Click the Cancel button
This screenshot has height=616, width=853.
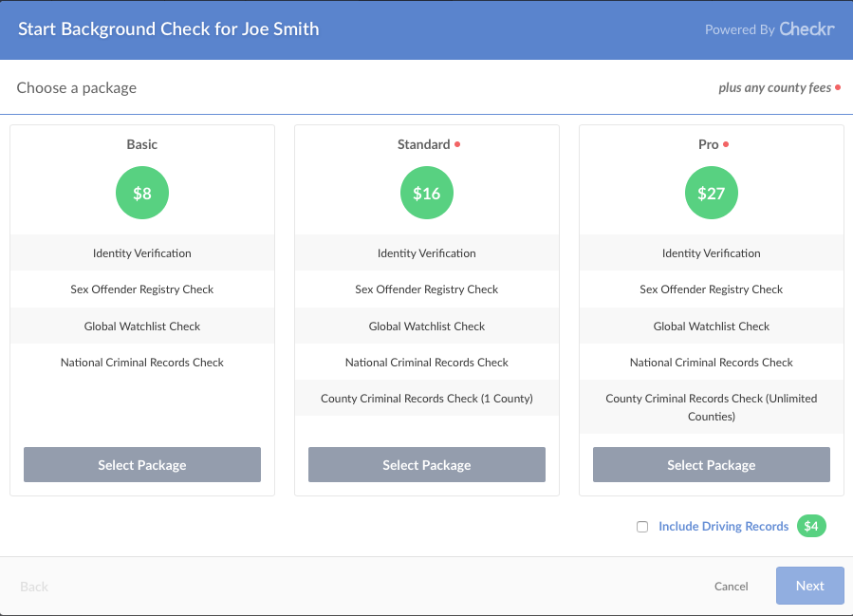click(x=731, y=586)
